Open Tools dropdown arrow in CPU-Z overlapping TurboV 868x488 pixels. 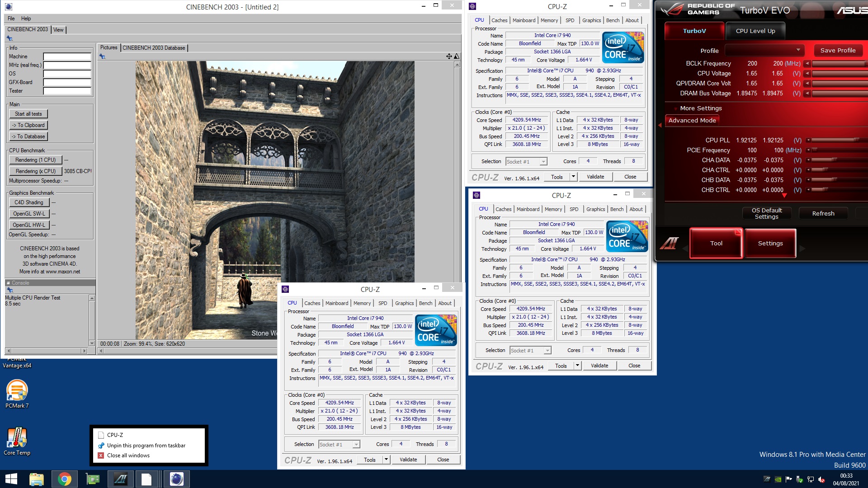[x=577, y=366]
